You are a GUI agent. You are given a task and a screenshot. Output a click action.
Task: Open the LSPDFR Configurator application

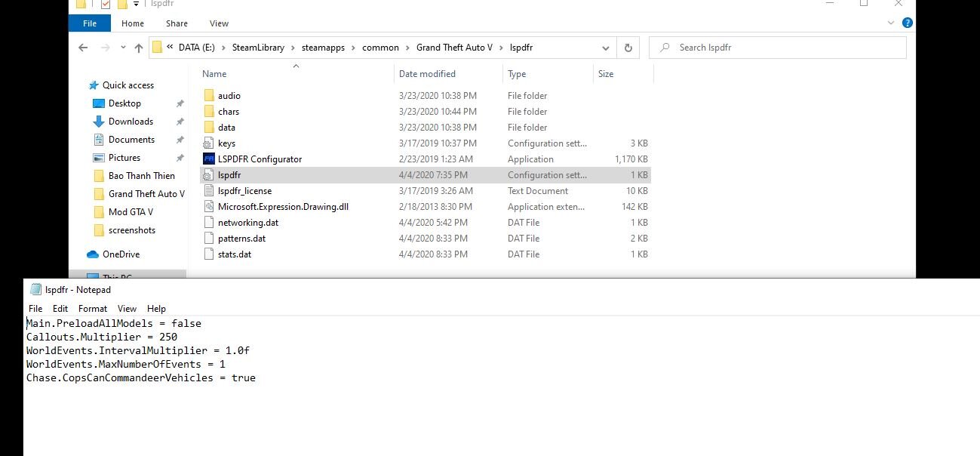pyautogui.click(x=260, y=159)
